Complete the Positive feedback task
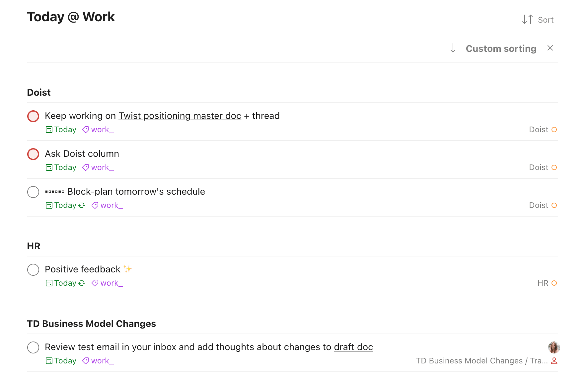Image resolution: width=588 pixels, height=390 pixels. click(33, 270)
